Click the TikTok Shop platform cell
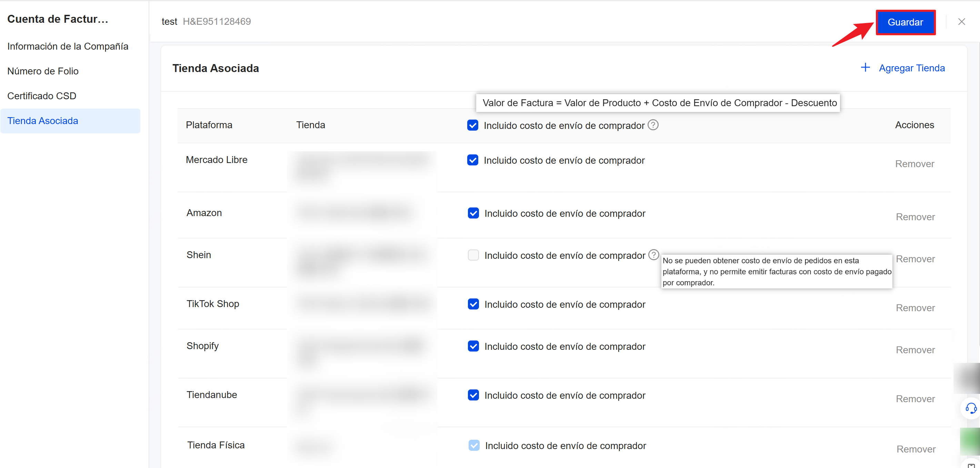The image size is (980, 468). coord(213,304)
